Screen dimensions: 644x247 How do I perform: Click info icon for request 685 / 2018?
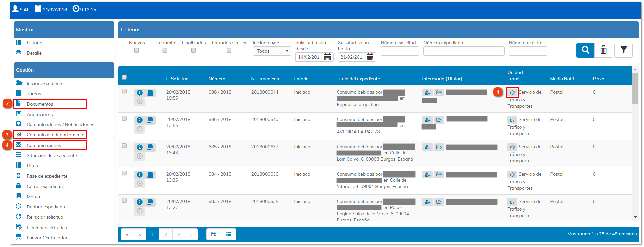click(140, 147)
